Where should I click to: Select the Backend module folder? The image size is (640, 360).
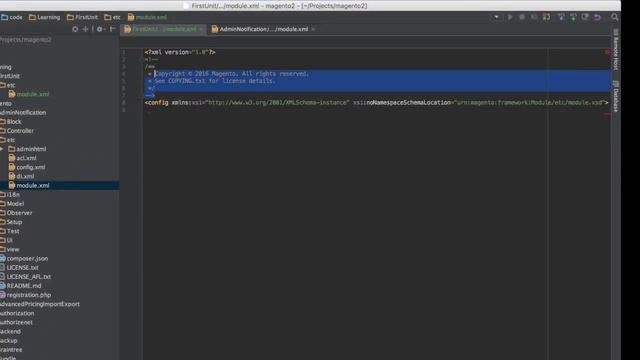[x=11, y=331]
